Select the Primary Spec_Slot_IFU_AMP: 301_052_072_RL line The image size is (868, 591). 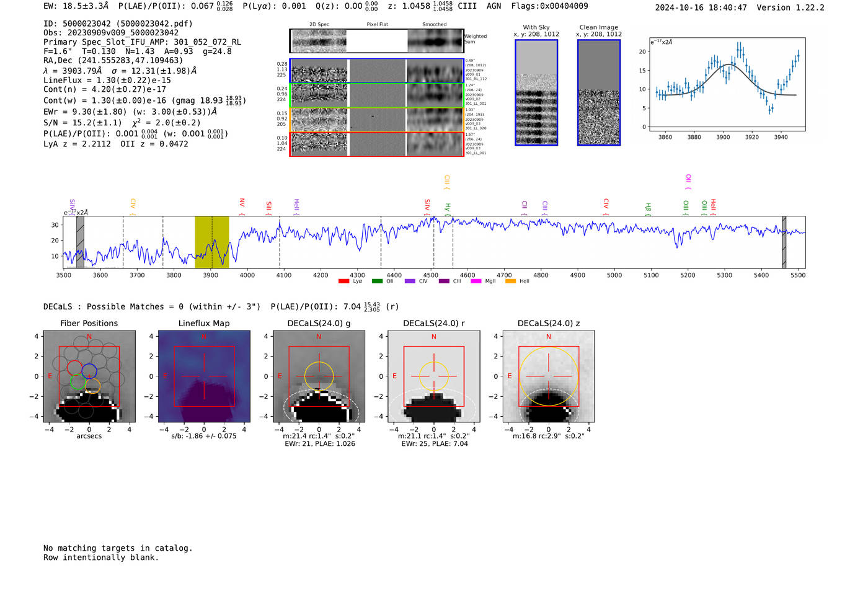[x=142, y=42]
